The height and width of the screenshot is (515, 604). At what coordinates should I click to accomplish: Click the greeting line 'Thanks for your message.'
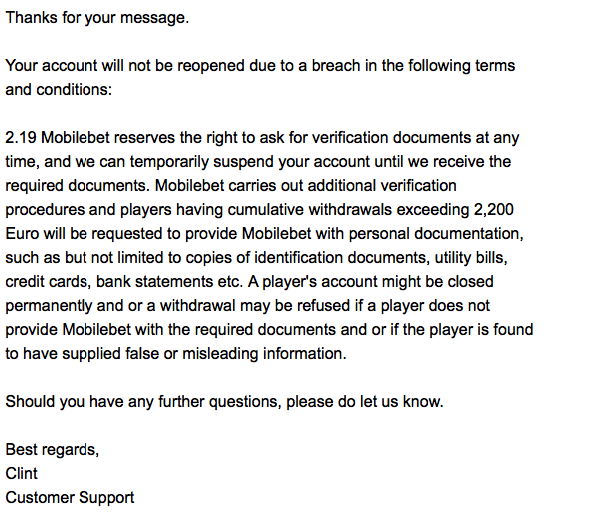[x=97, y=18]
